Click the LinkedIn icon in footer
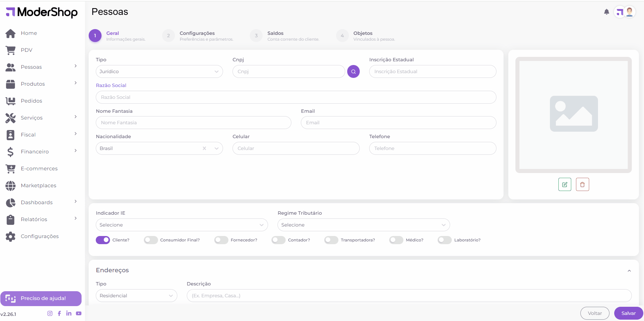 coord(69,314)
